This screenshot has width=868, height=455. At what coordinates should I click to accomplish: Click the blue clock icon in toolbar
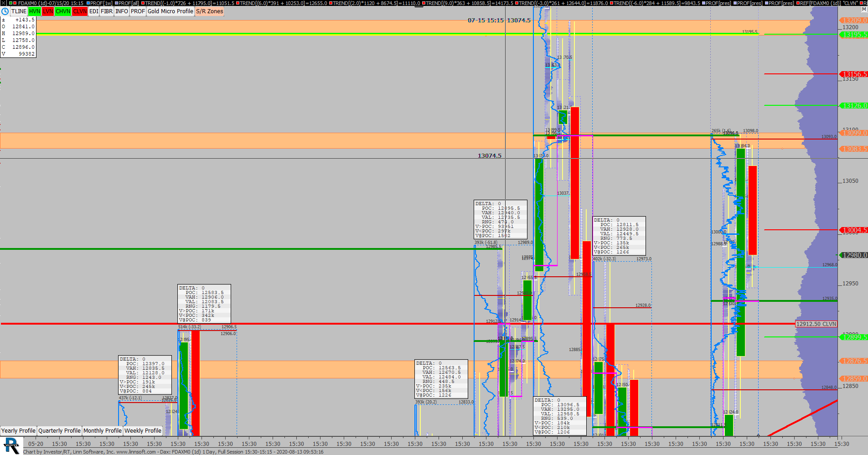(5, 11)
